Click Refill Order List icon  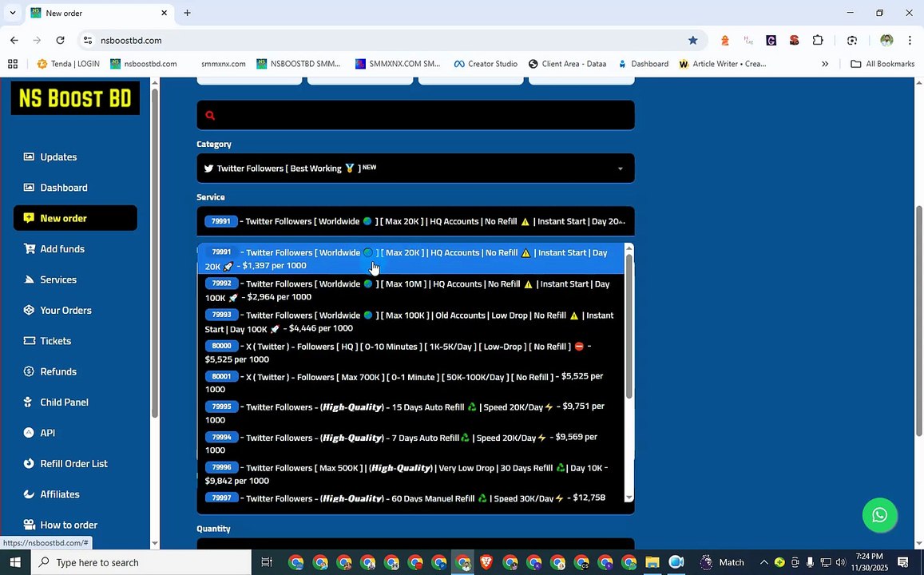pyautogui.click(x=29, y=463)
